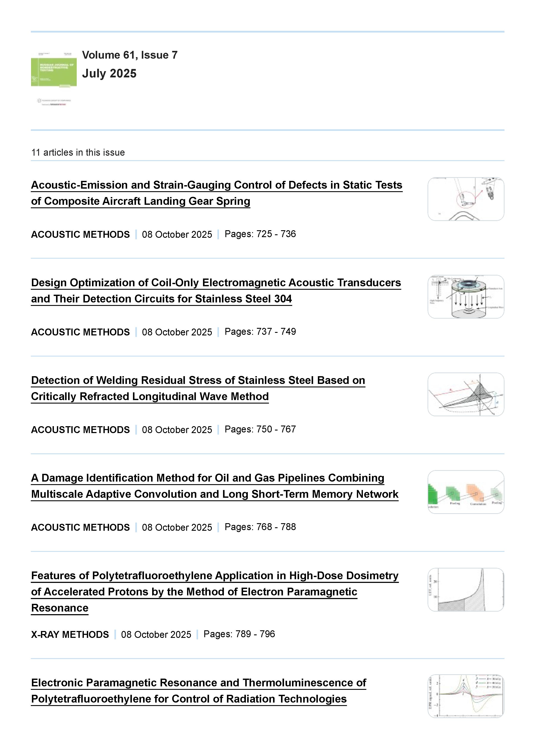Click the Pages: 737 - 749 text

tap(260, 332)
